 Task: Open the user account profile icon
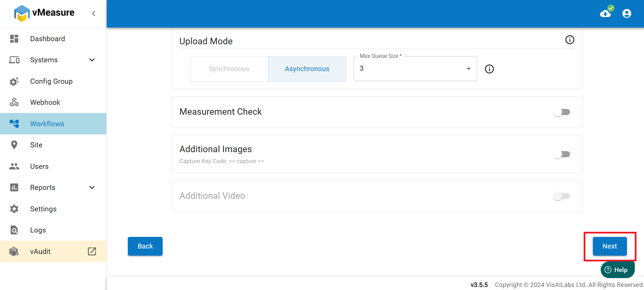[627, 14]
